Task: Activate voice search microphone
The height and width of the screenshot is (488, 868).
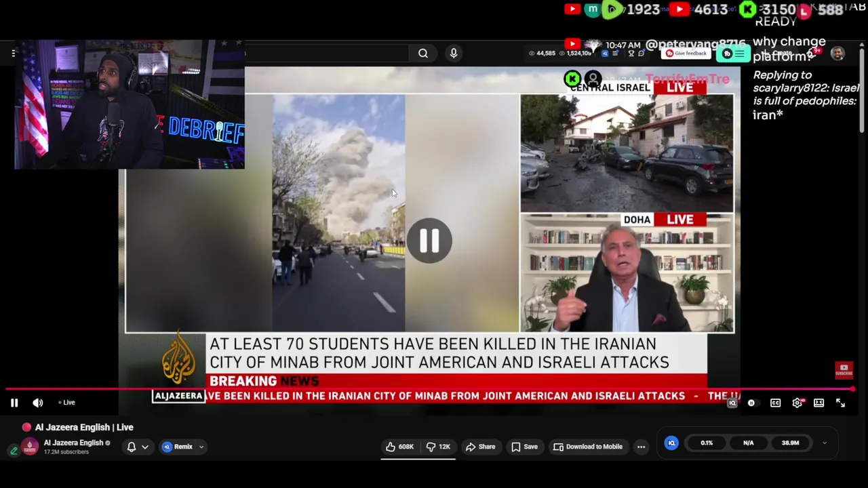Action: point(454,54)
